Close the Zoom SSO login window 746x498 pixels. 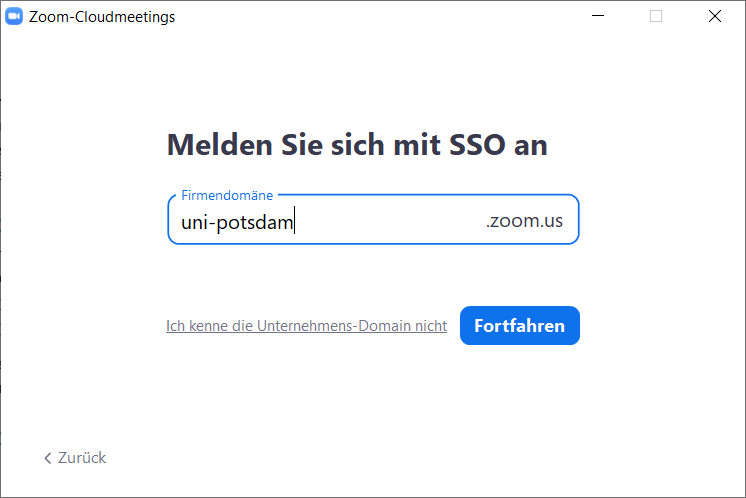(714, 16)
